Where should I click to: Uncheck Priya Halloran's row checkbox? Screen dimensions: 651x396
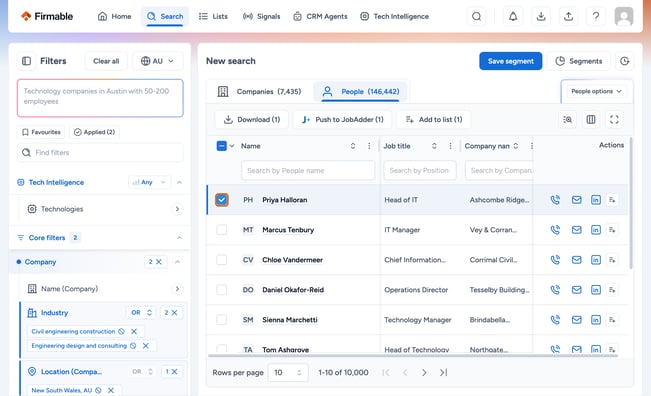coord(222,200)
